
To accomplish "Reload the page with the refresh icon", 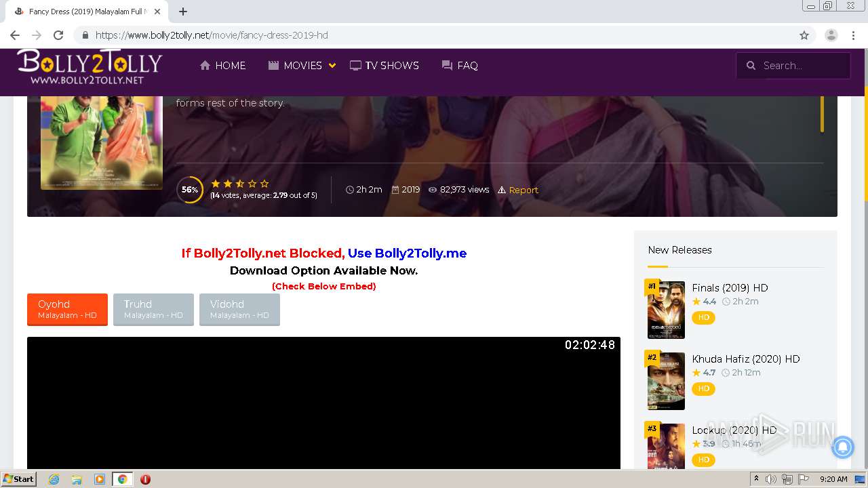I will point(58,35).
